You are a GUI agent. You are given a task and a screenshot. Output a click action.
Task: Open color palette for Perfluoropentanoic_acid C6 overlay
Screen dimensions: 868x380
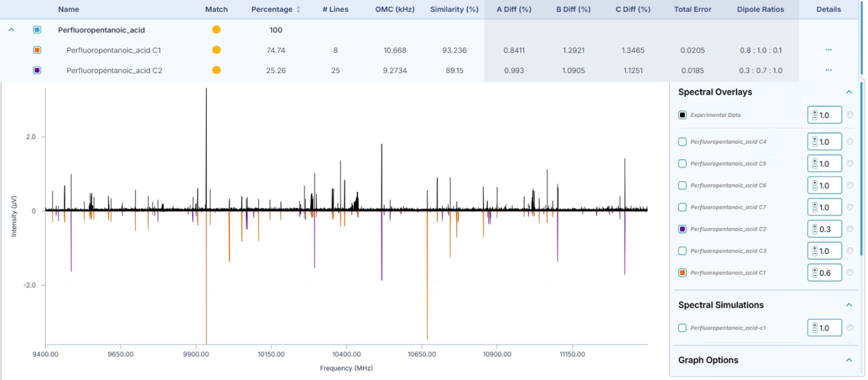click(850, 185)
